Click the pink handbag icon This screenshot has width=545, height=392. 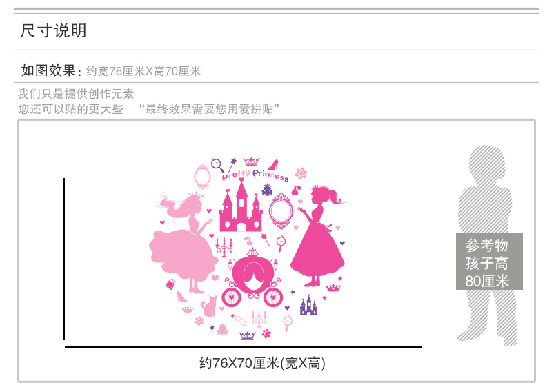pyautogui.click(x=170, y=284)
